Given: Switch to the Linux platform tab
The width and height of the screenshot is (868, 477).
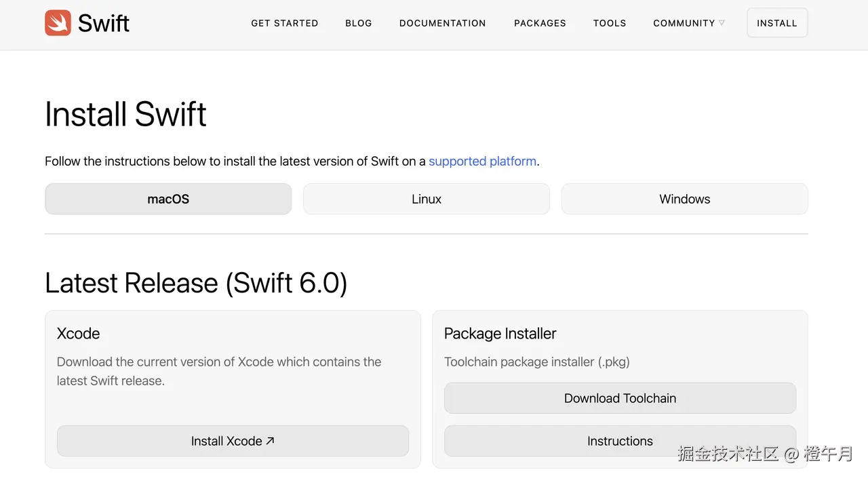Looking at the screenshot, I should (426, 199).
